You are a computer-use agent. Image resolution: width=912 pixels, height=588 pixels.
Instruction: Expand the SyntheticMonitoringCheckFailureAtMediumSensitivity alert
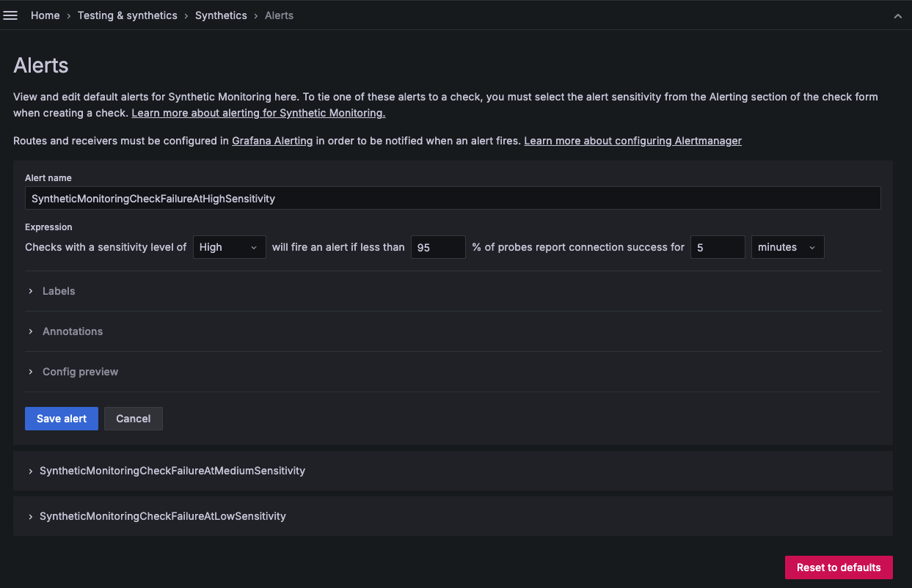(x=172, y=471)
